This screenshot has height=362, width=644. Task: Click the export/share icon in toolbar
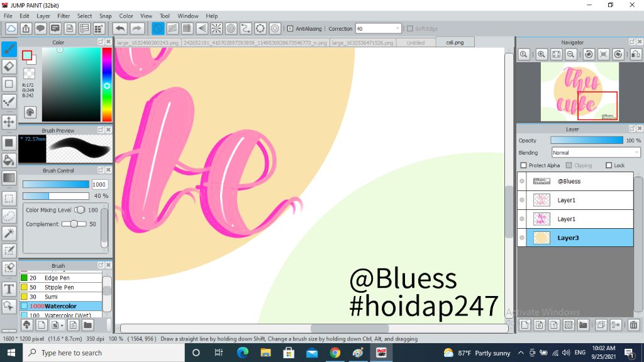click(x=26, y=28)
